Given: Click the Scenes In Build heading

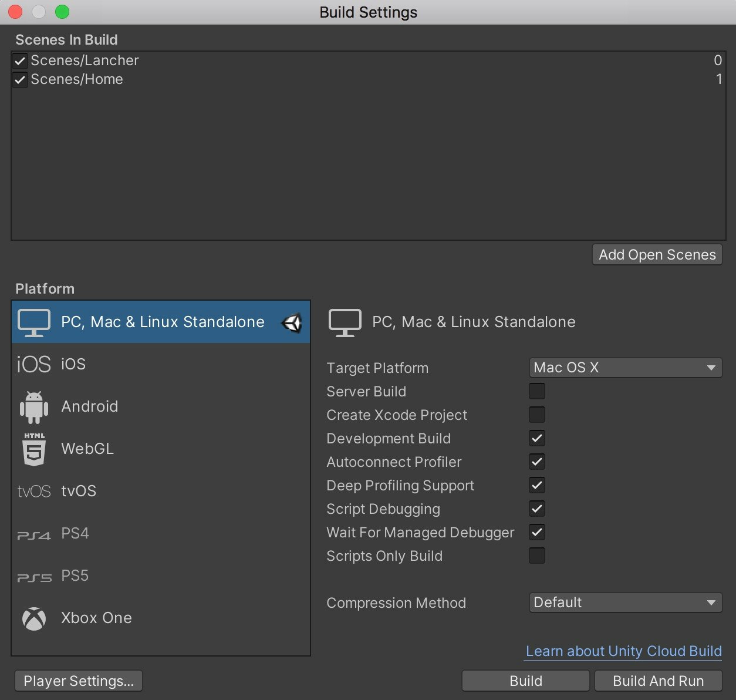Looking at the screenshot, I should [66, 40].
